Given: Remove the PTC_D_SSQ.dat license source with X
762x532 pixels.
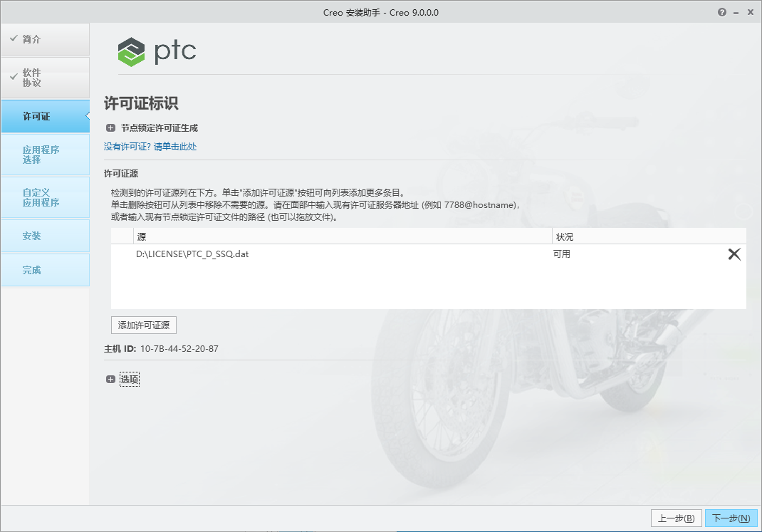Looking at the screenshot, I should pyautogui.click(x=734, y=254).
